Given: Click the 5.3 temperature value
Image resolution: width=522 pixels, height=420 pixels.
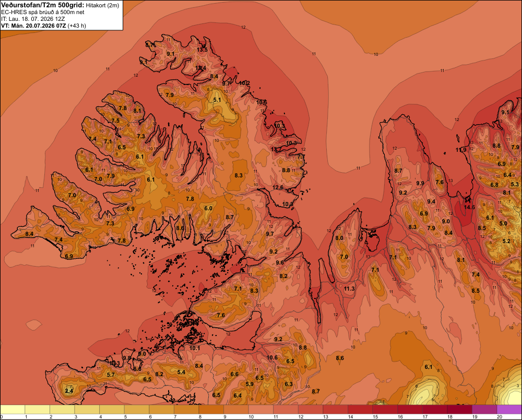Looking at the screenshot, I should 515,184.
